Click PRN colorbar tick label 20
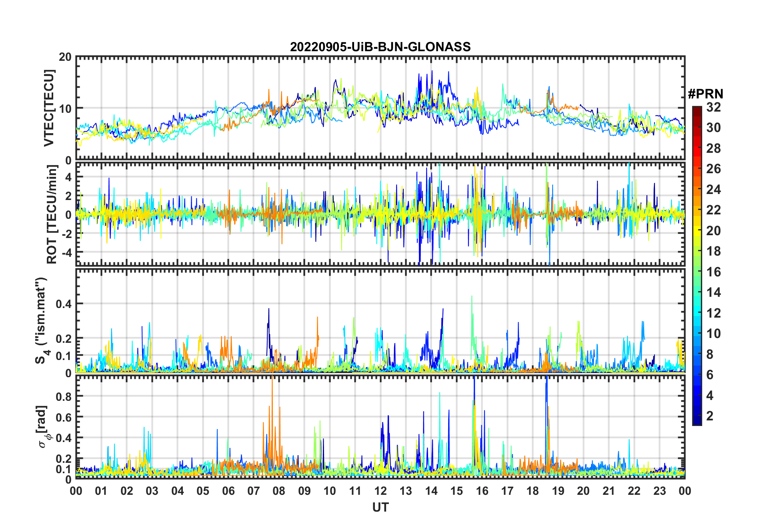The image size is (761, 532). [x=713, y=231]
